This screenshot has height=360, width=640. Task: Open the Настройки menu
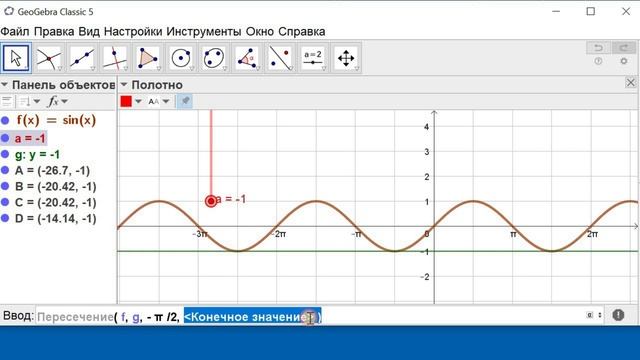pyautogui.click(x=133, y=31)
